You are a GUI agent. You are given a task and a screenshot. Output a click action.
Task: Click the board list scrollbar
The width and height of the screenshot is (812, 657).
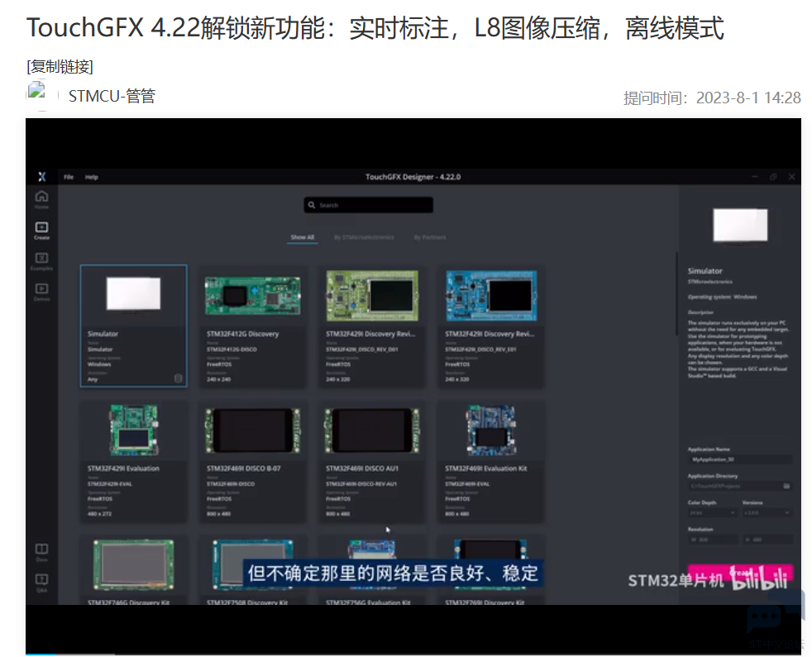[676, 293]
